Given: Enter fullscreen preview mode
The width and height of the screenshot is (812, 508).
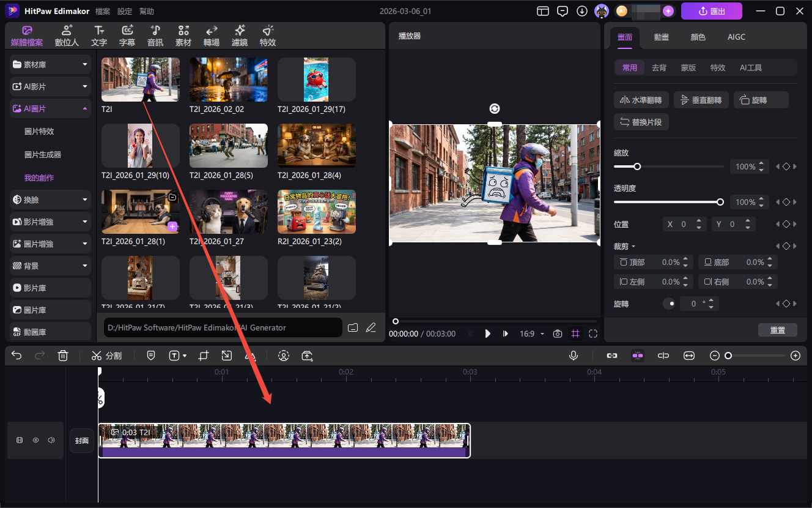Looking at the screenshot, I should click(x=593, y=334).
